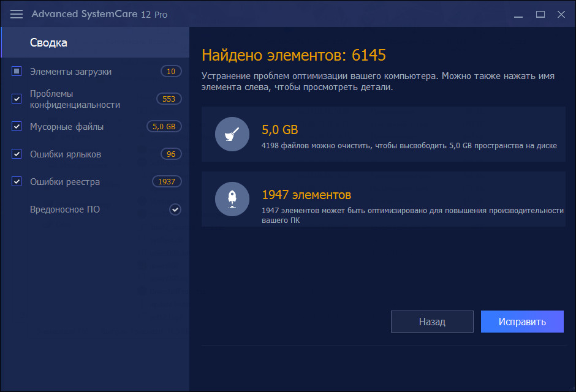Select the Сводка summary tab
This screenshot has height=392, width=576.
49,43
